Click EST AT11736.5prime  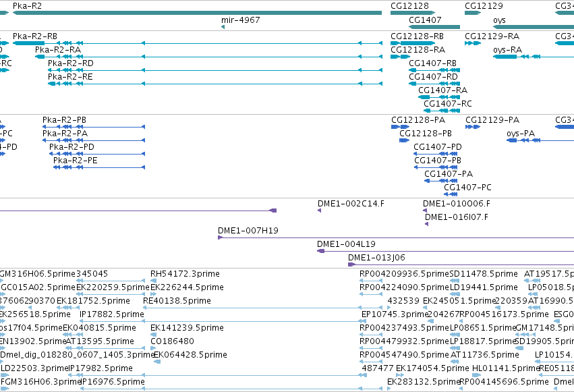tap(485, 355)
